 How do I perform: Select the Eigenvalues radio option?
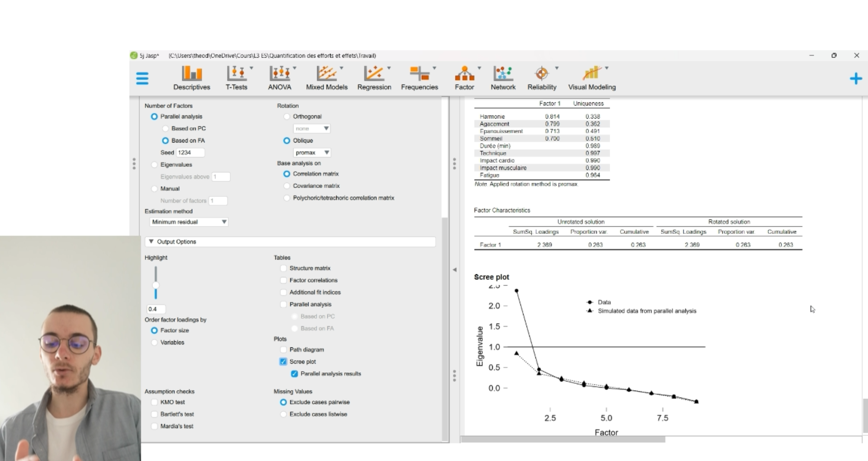(155, 165)
